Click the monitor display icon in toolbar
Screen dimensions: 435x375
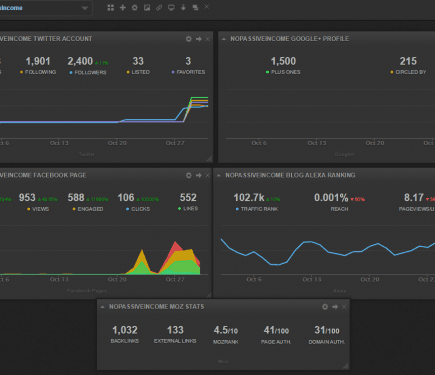point(171,7)
